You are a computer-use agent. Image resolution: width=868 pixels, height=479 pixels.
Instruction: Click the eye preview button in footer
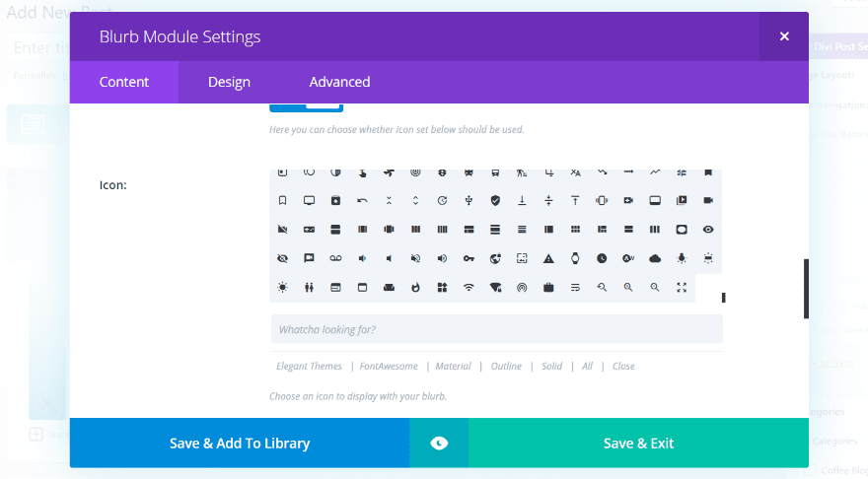439,444
